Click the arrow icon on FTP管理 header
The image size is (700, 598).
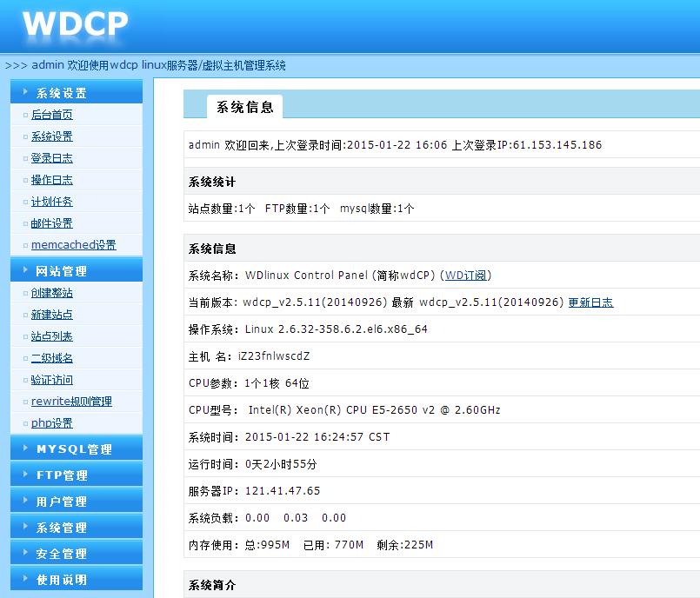[23, 474]
